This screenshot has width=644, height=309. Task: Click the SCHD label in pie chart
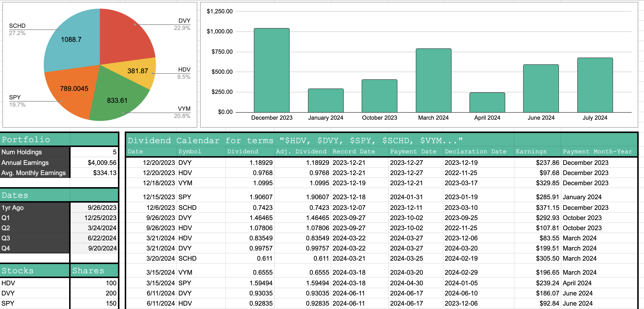(17, 26)
